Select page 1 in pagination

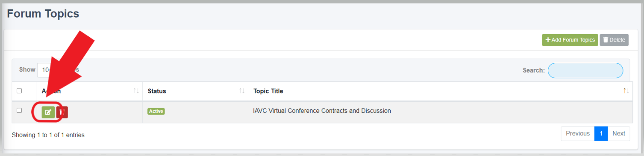click(x=601, y=134)
